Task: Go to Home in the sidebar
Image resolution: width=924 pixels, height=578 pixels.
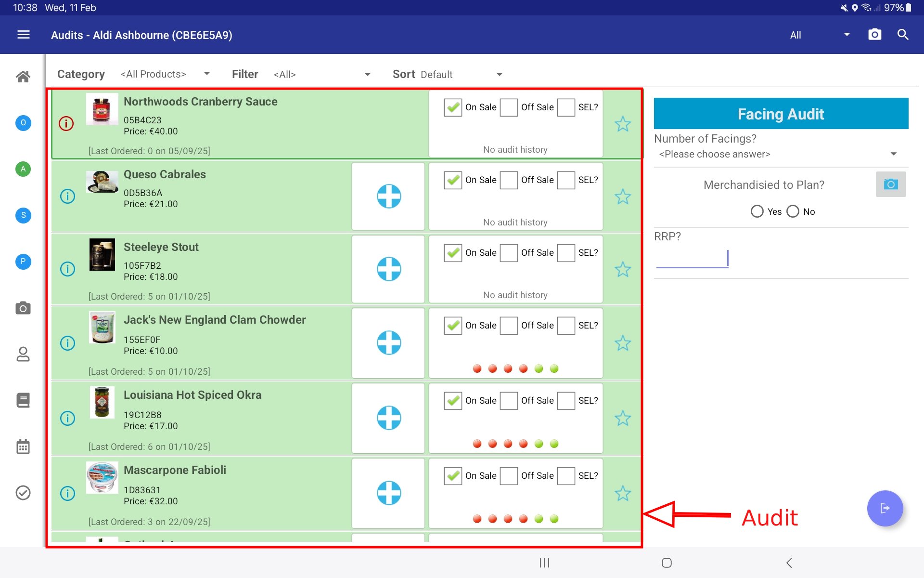Action: pyautogui.click(x=23, y=77)
